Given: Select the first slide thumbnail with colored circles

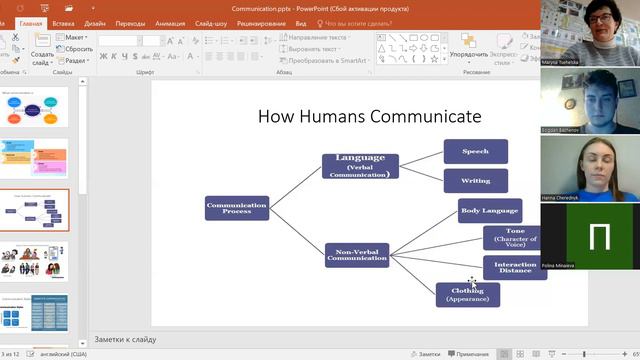Looking at the screenshot, I should (x=34, y=107).
